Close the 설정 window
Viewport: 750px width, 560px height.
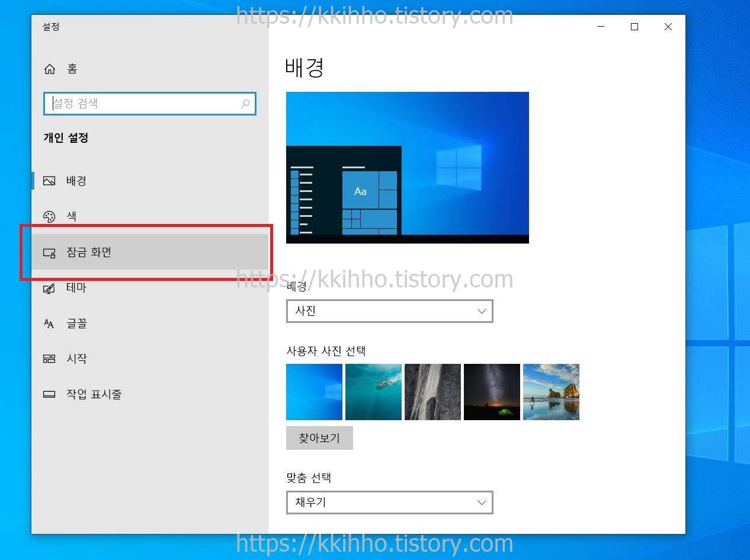[x=668, y=27]
